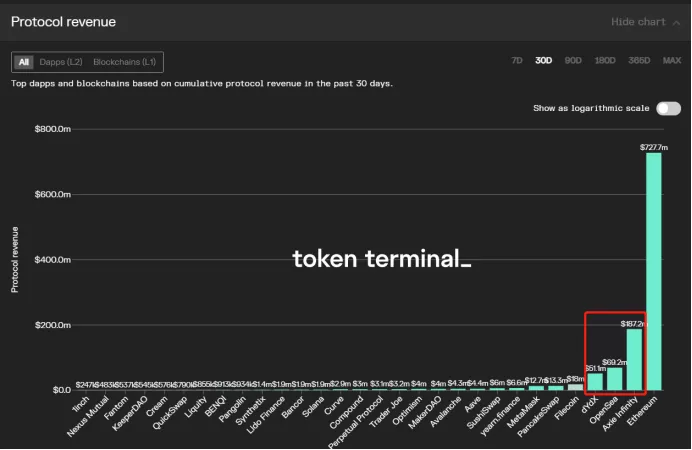Image resolution: width=692 pixels, height=450 pixels.
Task: Set time range to 7D
Action: 517,60
